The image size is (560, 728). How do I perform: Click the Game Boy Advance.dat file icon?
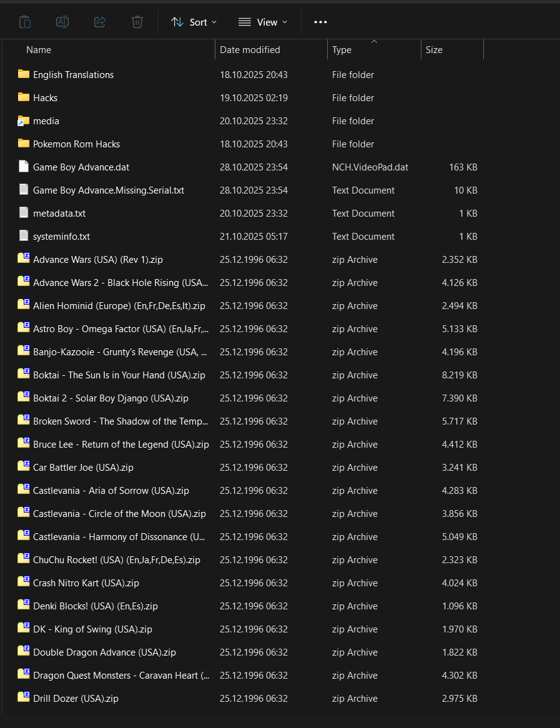24,167
